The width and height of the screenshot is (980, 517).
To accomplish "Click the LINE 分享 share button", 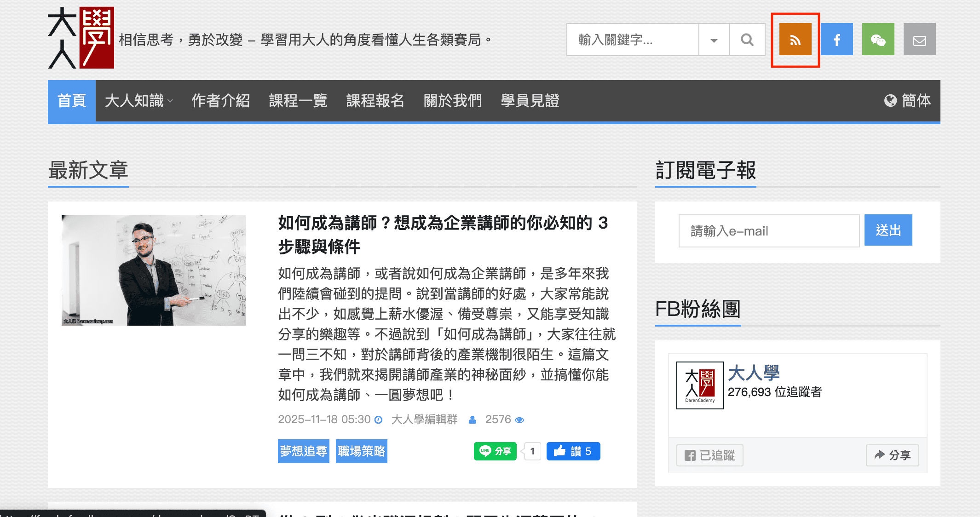I will tap(495, 451).
